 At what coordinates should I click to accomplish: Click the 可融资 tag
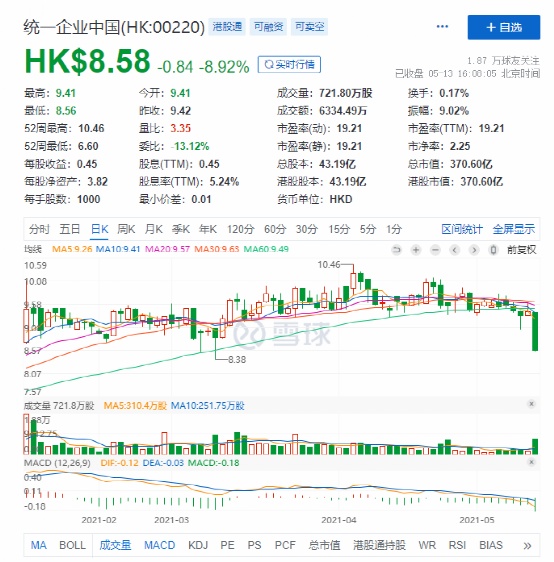coord(268,27)
